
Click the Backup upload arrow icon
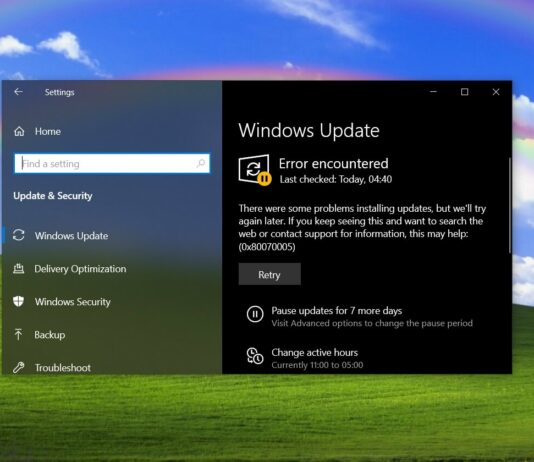[18, 334]
